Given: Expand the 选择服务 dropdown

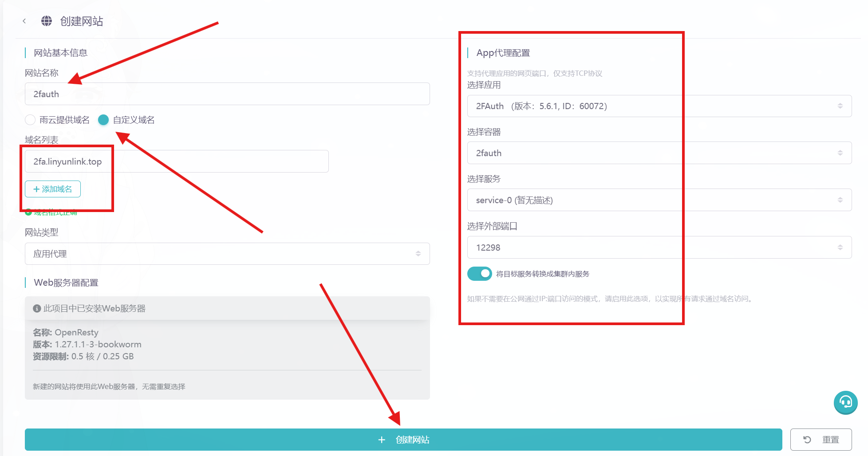Looking at the screenshot, I should point(659,200).
